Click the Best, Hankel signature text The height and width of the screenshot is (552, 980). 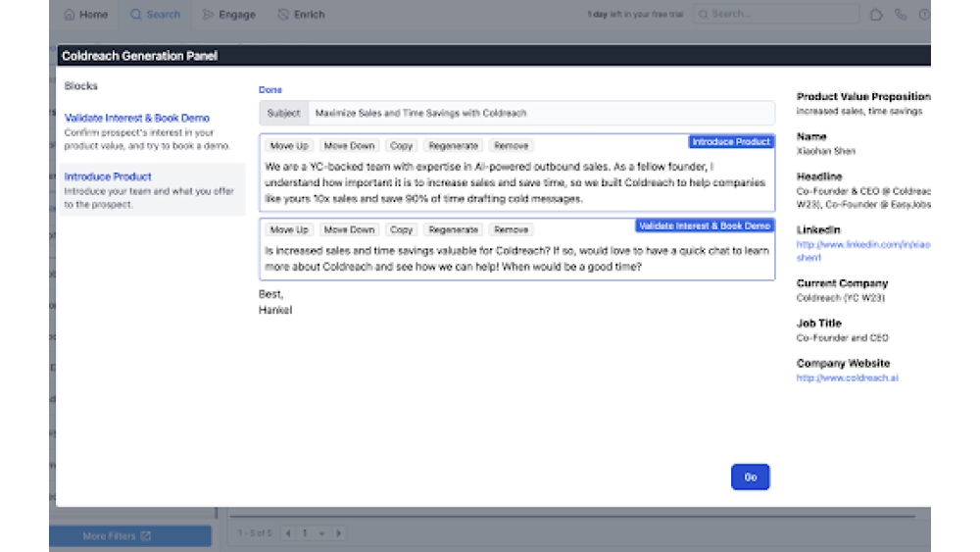click(275, 302)
